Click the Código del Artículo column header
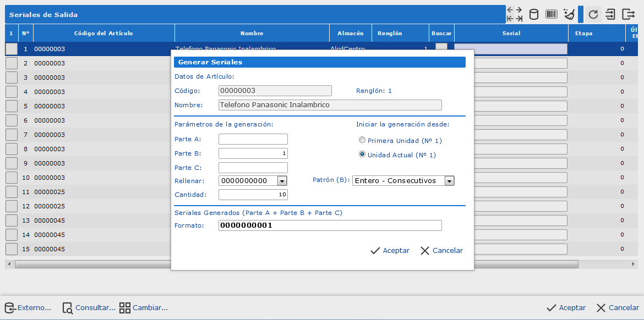644x320 pixels. [103, 34]
